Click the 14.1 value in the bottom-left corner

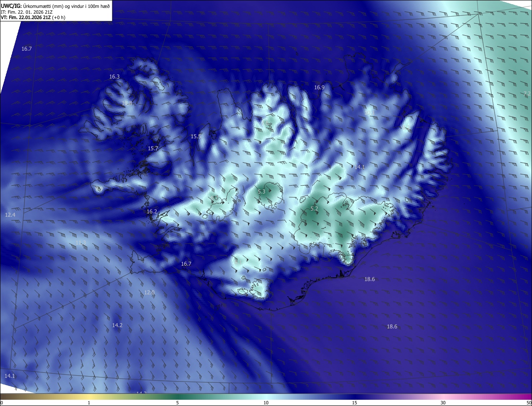10,376
